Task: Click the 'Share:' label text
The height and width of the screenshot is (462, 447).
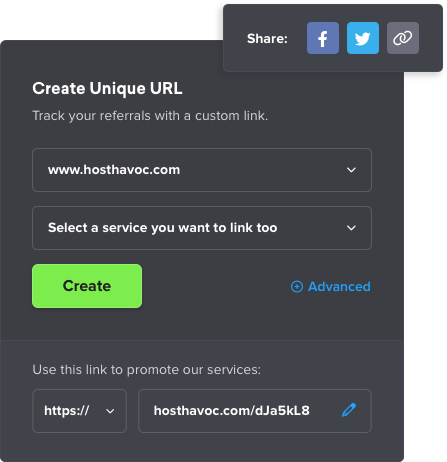Action: [x=267, y=39]
